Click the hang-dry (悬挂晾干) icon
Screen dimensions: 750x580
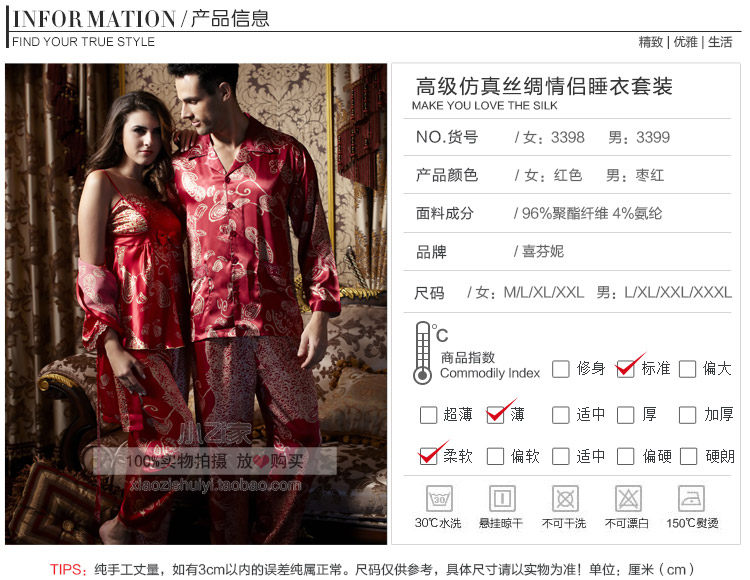pos(502,499)
